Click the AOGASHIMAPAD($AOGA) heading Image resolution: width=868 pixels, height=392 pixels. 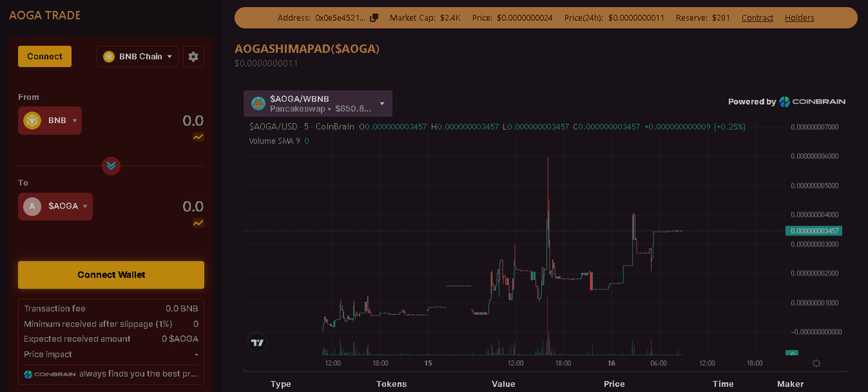(307, 48)
